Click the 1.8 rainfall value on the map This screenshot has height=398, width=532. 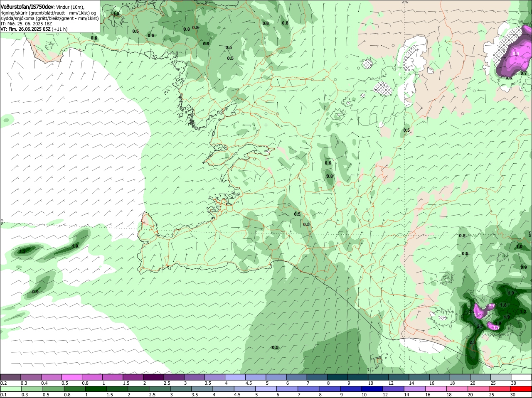(x=503, y=305)
